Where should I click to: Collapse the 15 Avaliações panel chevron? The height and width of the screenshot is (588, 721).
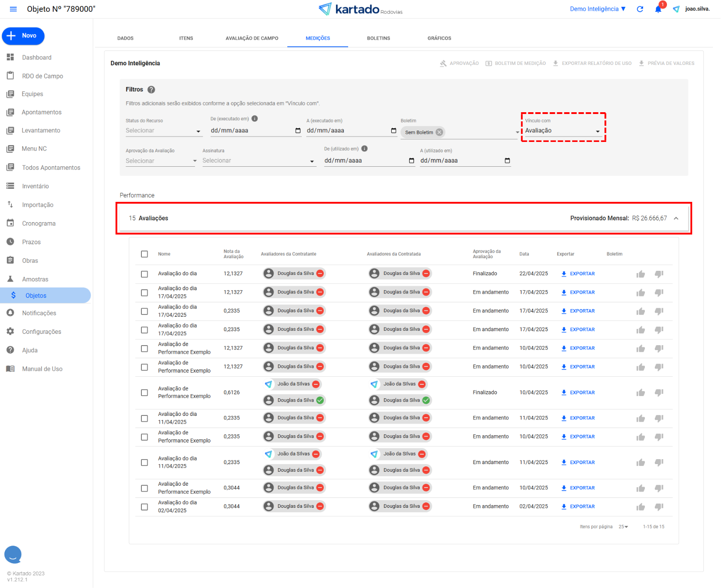676,219
